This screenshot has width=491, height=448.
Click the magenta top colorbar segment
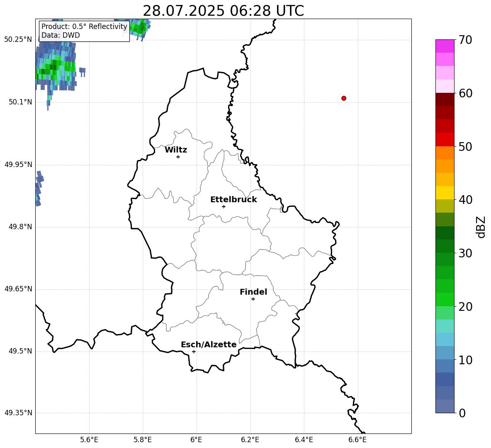[x=445, y=46]
